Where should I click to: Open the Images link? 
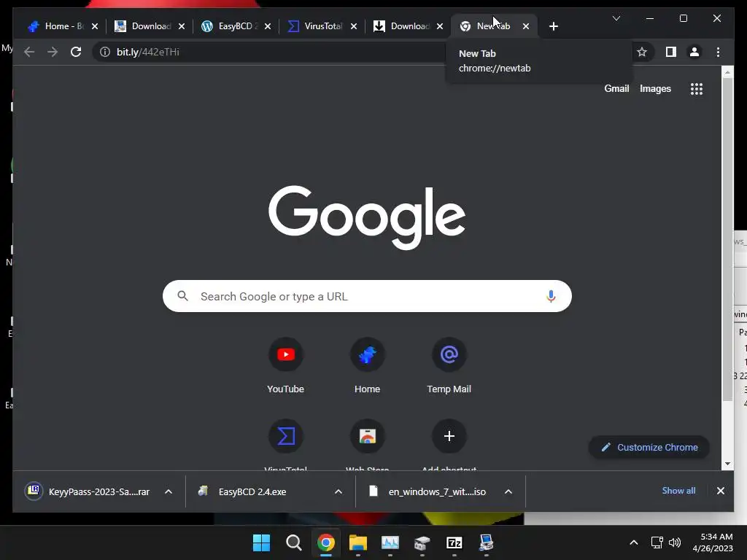pyautogui.click(x=655, y=88)
